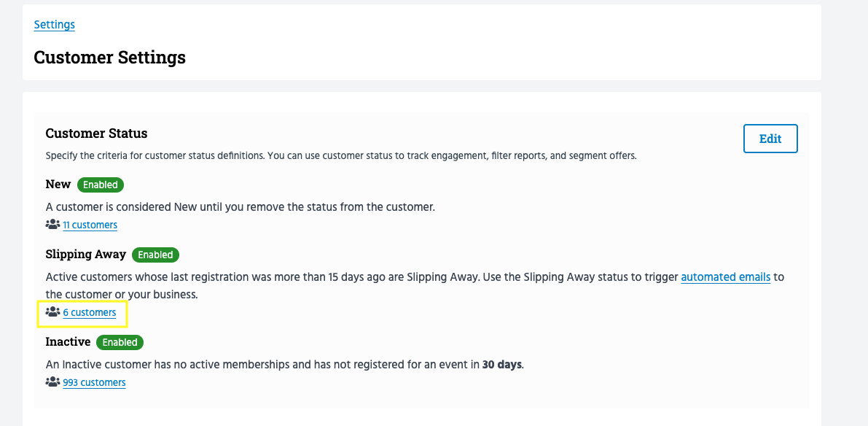Open the 6 customers link
868x426 pixels.
coord(89,312)
